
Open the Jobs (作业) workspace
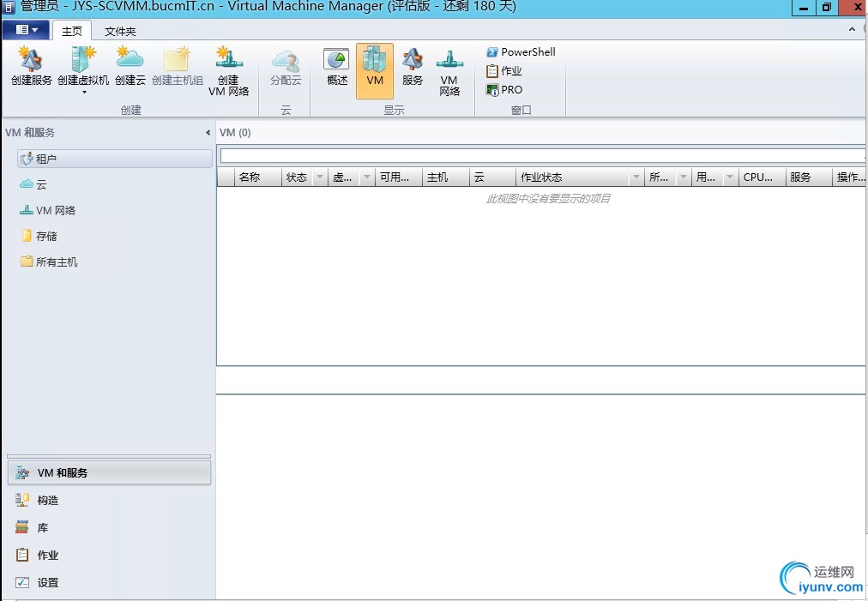click(x=109, y=555)
